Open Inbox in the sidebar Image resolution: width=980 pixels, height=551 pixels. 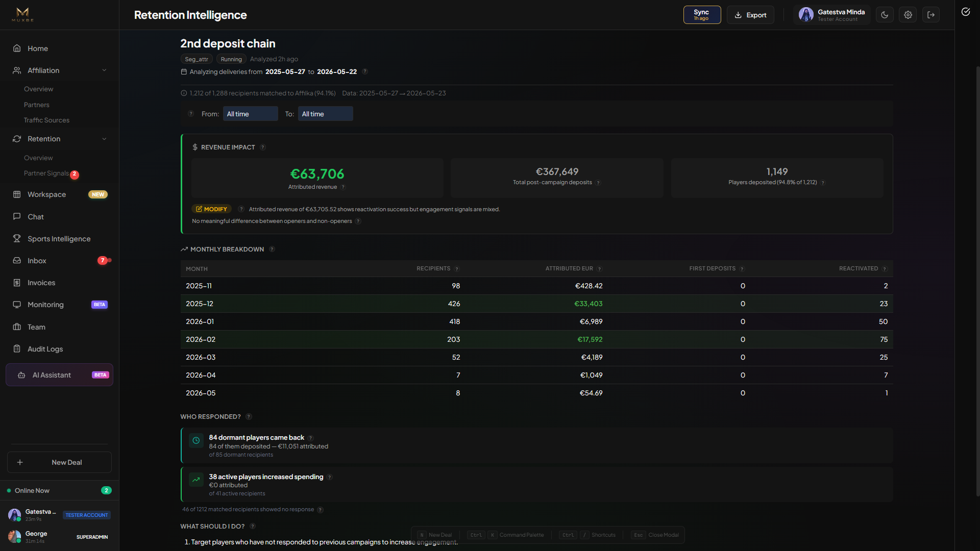pos(59,261)
